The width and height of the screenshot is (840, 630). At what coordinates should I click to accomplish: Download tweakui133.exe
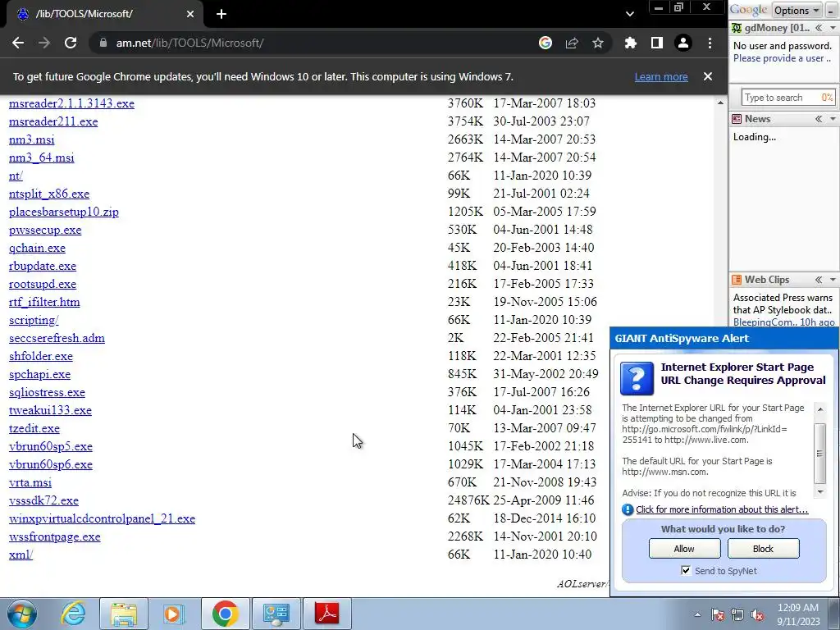point(50,410)
